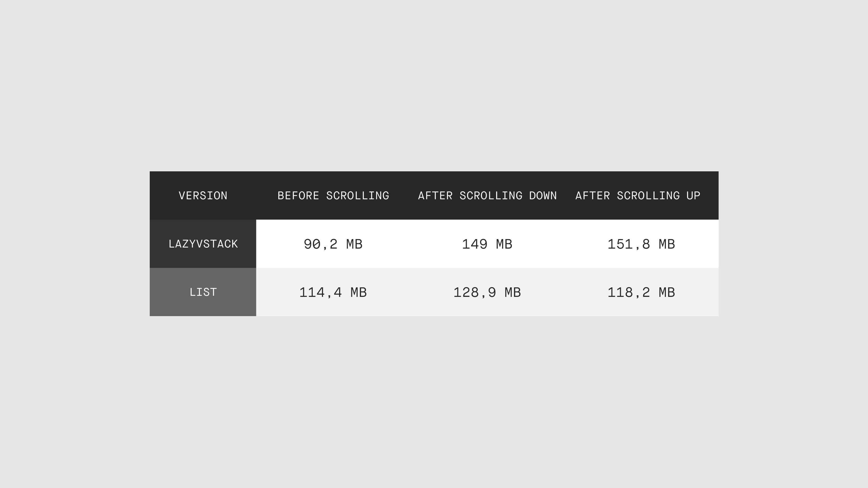Click the word SCROLLING in BEFORE SCROLLING

pos(358,196)
